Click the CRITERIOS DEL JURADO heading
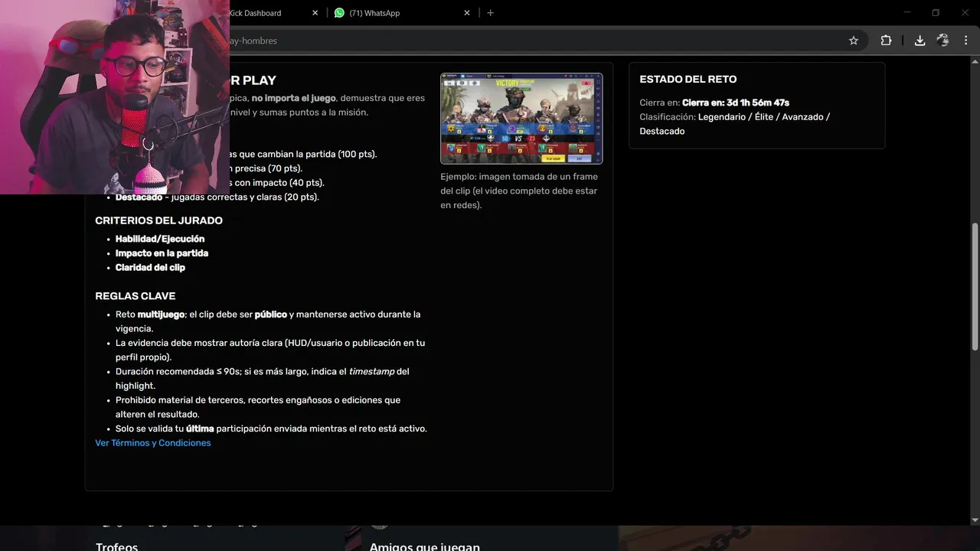The image size is (980, 551). pos(159,220)
